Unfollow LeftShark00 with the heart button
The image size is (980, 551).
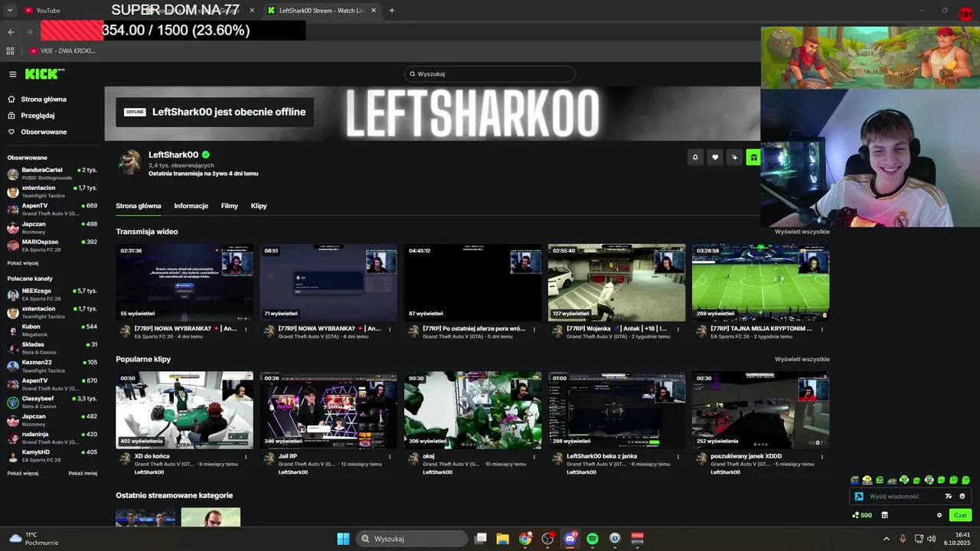715,157
